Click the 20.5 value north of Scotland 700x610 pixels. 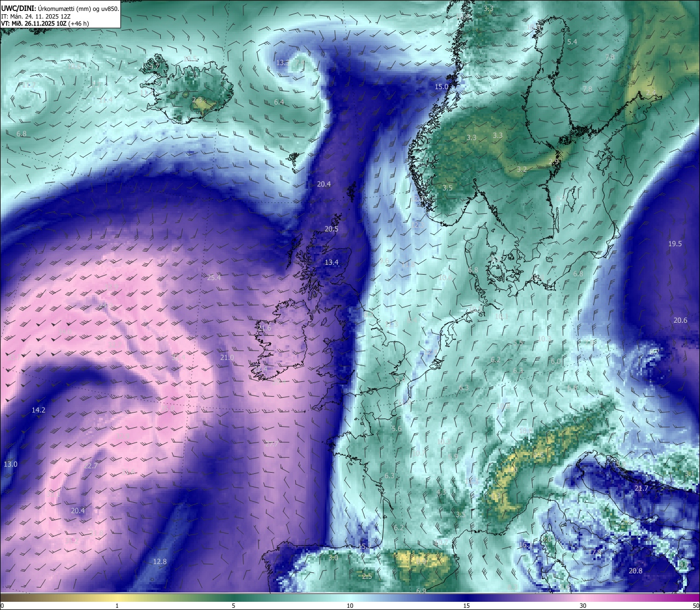click(331, 229)
